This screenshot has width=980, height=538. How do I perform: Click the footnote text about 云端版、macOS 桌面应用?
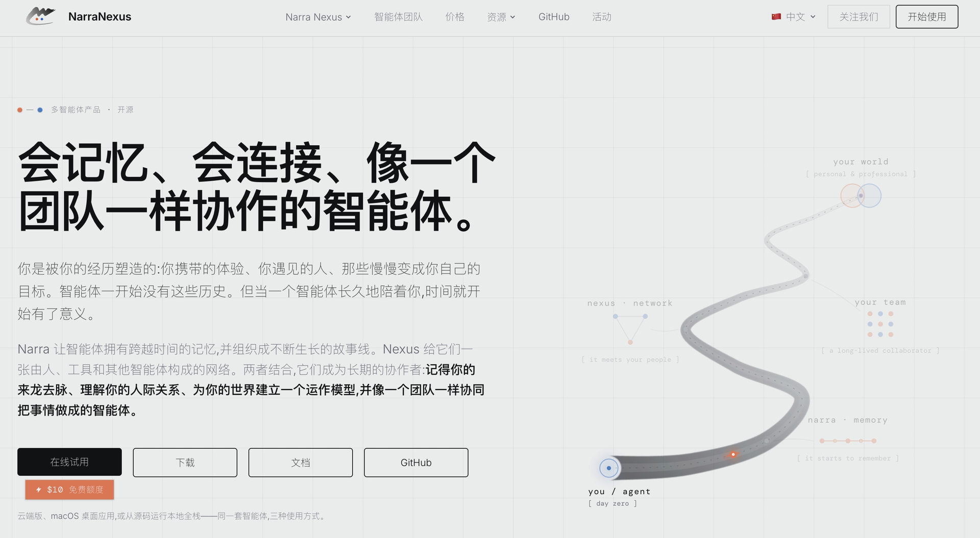[x=171, y=516]
